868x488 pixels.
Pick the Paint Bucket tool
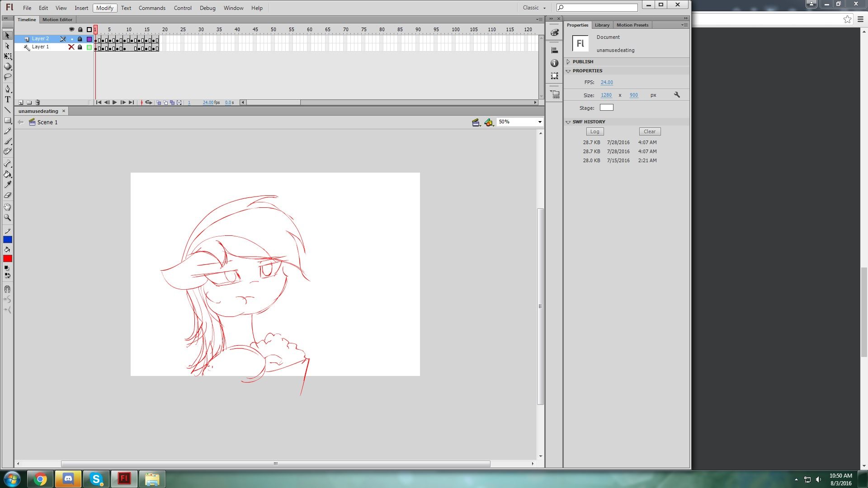coord(8,174)
